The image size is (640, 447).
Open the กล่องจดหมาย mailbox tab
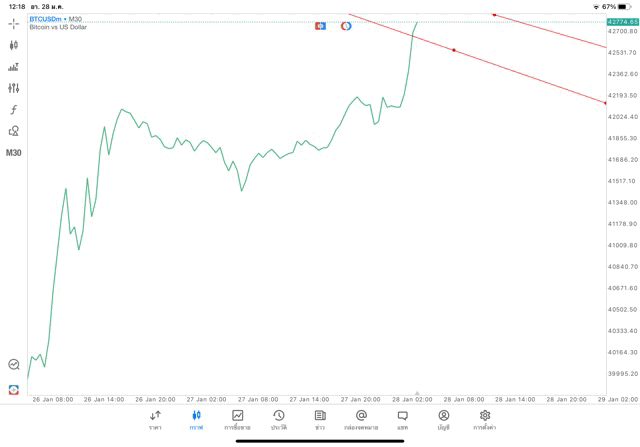click(361, 419)
